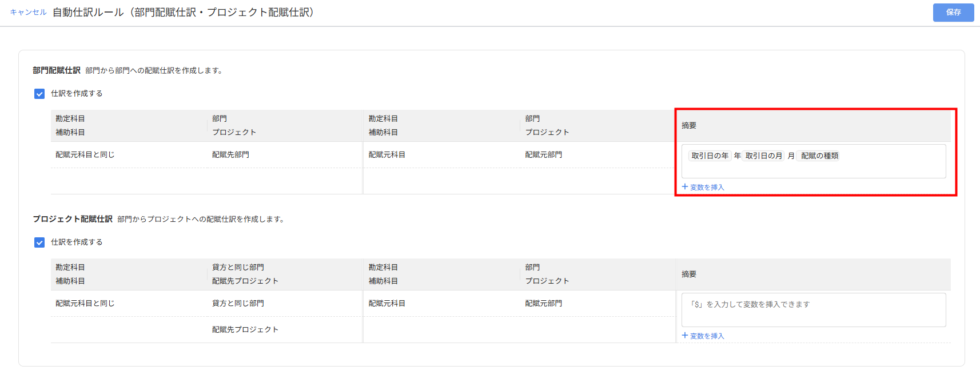
Task: Click 配賦元科目 cell in 部門配賦仕訳 table
Action: (387, 155)
